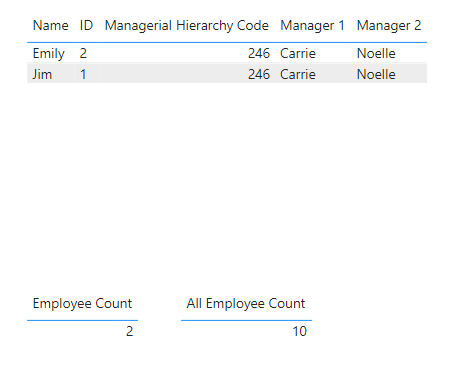
Task: Select hierarchy code 246 in Jim's row
Action: (x=259, y=74)
